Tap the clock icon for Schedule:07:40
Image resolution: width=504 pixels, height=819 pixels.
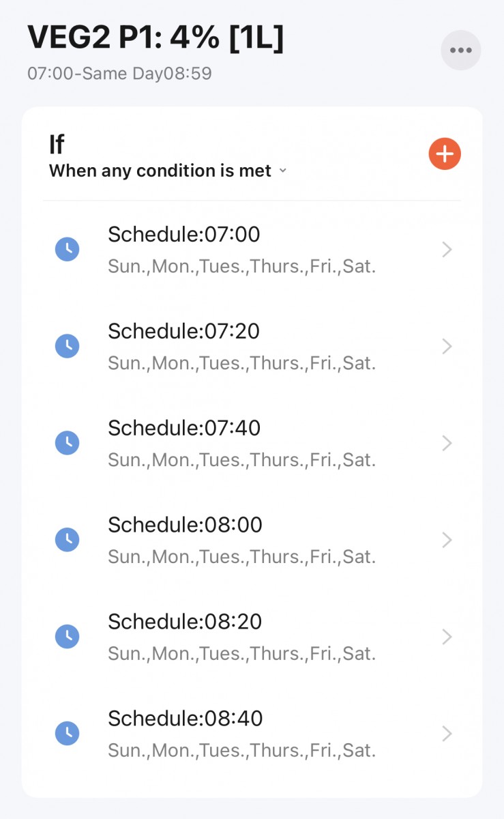point(67,443)
